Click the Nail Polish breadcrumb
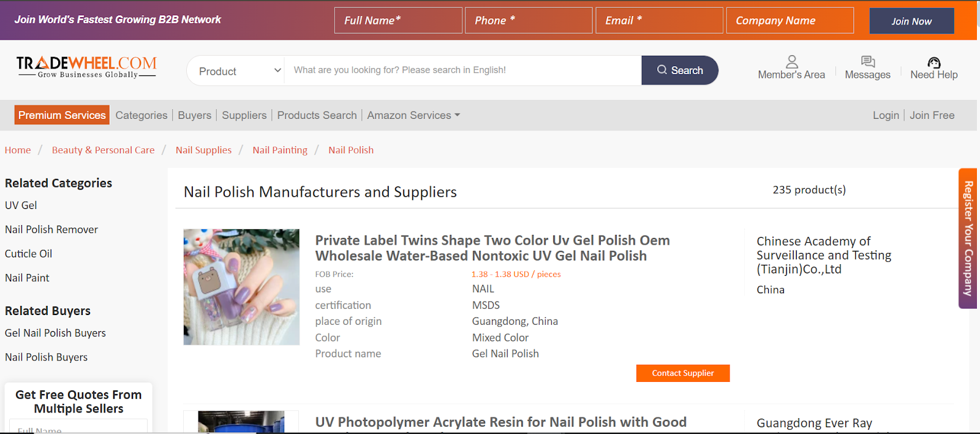Screen dimensions: 980x434 [x=351, y=150]
